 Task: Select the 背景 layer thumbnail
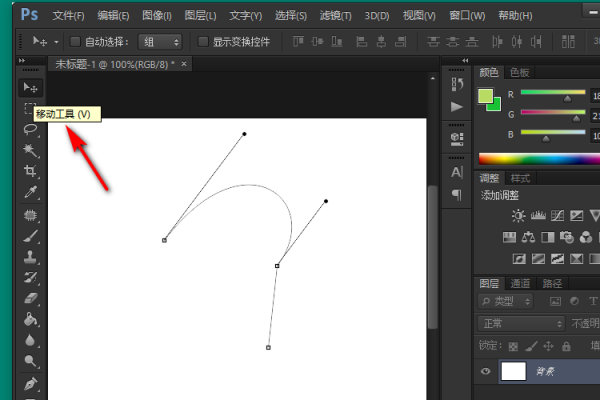click(513, 371)
